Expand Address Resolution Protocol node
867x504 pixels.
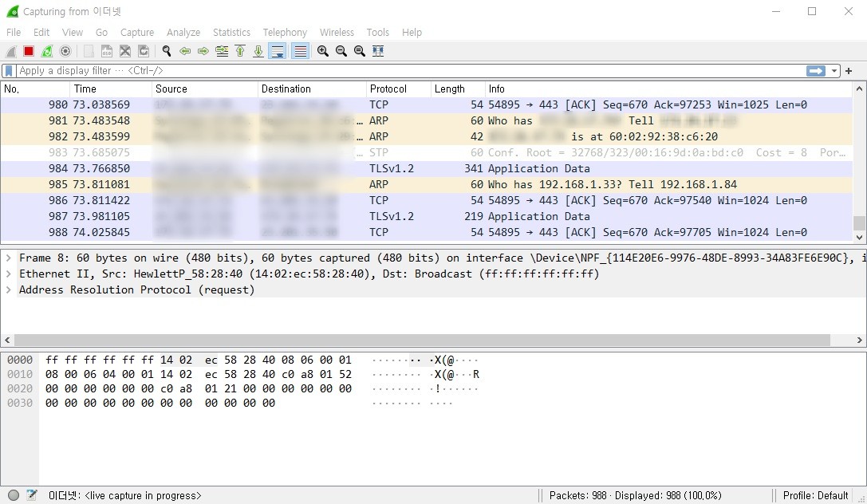8,289
